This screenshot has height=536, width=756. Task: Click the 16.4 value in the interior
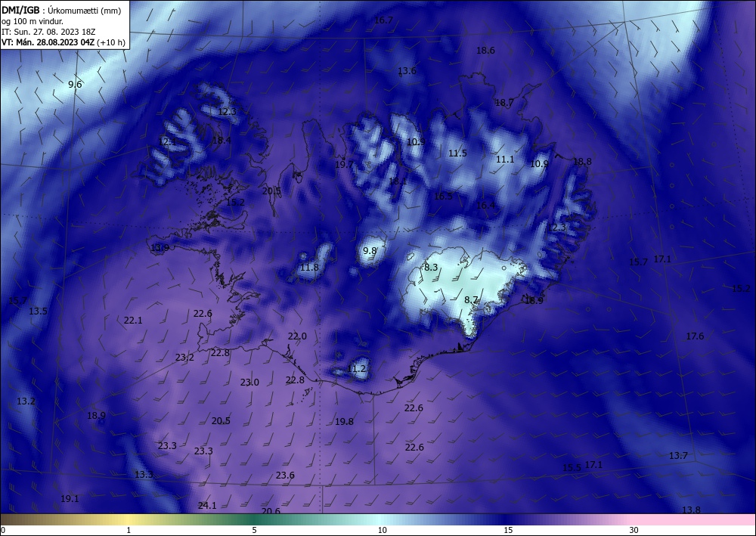pos(485,206)
